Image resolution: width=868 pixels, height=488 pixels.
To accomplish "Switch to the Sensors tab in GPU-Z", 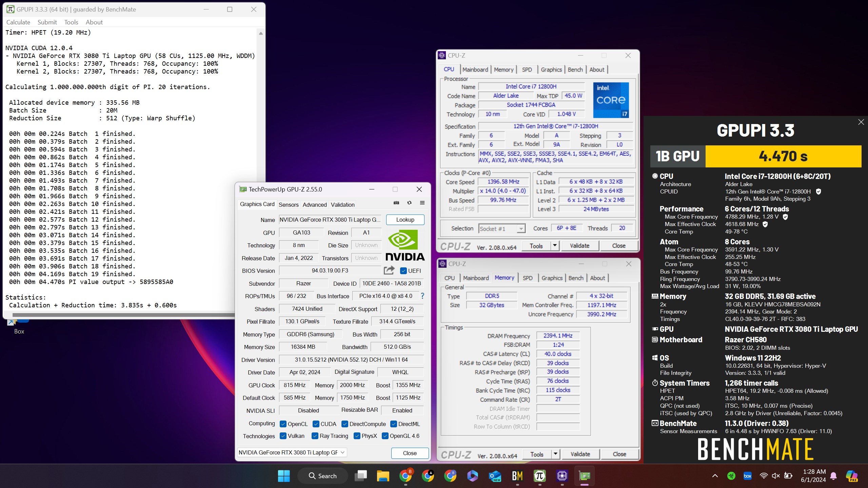I will click(x=289, y=204).
